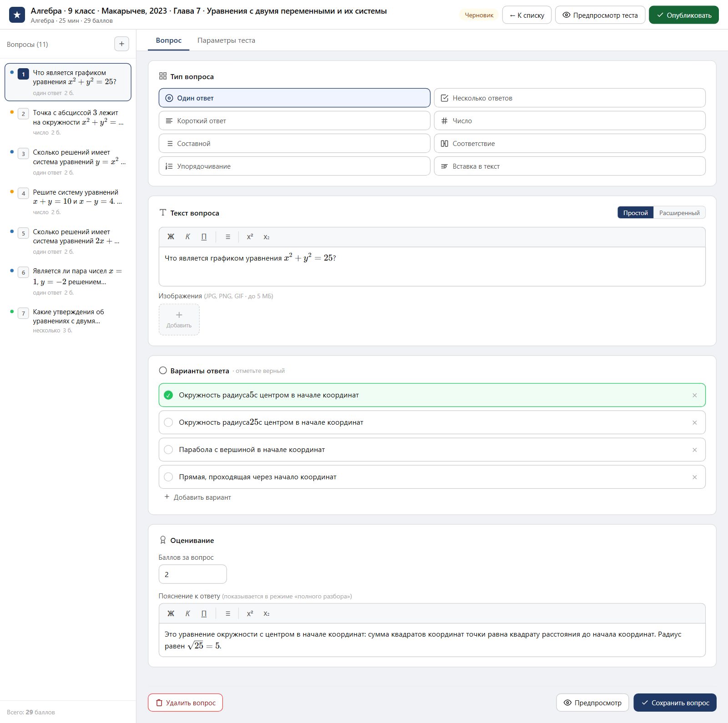Insert superscript in question text editor
The height and width of the screenshot is (723, 728).
click(x=250, y=237)
